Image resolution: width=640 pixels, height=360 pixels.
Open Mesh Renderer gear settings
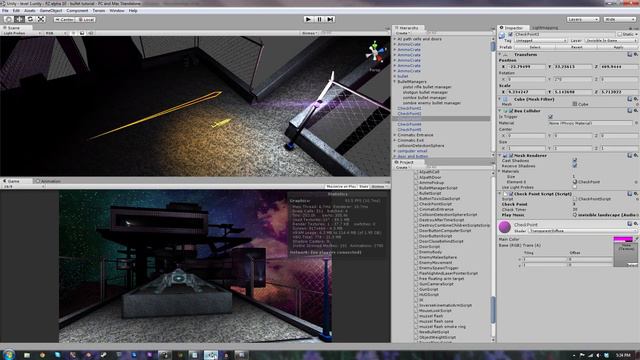pyautogui.click(x=636, y=156)
